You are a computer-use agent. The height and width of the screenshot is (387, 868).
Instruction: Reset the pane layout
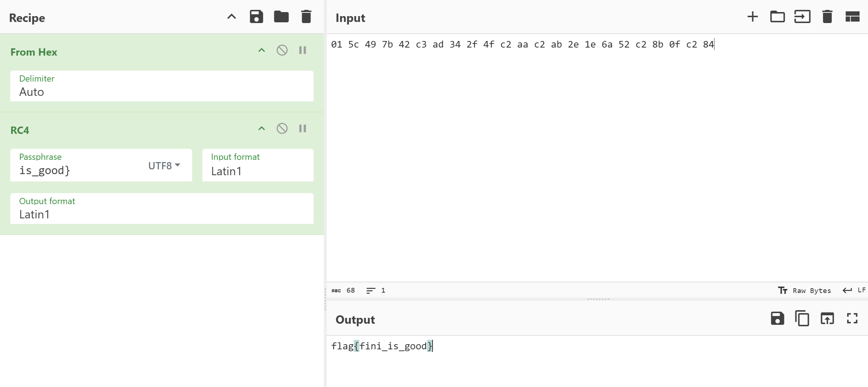tap(852, 17)
